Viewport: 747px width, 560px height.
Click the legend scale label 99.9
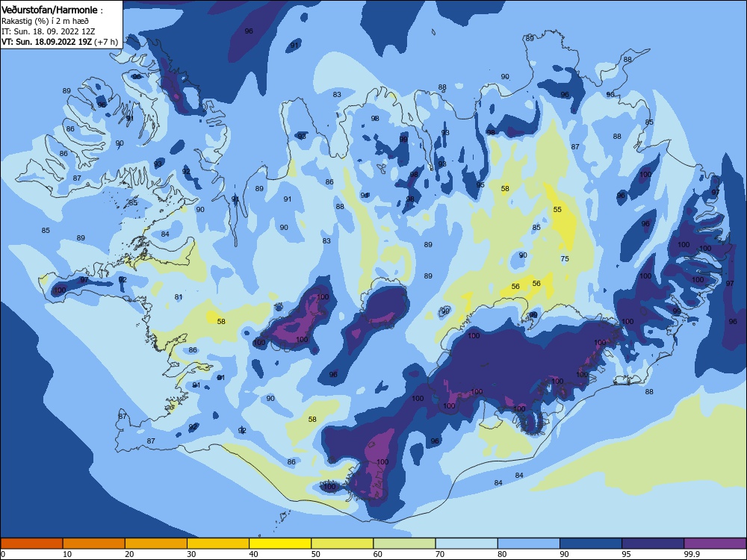692,554
